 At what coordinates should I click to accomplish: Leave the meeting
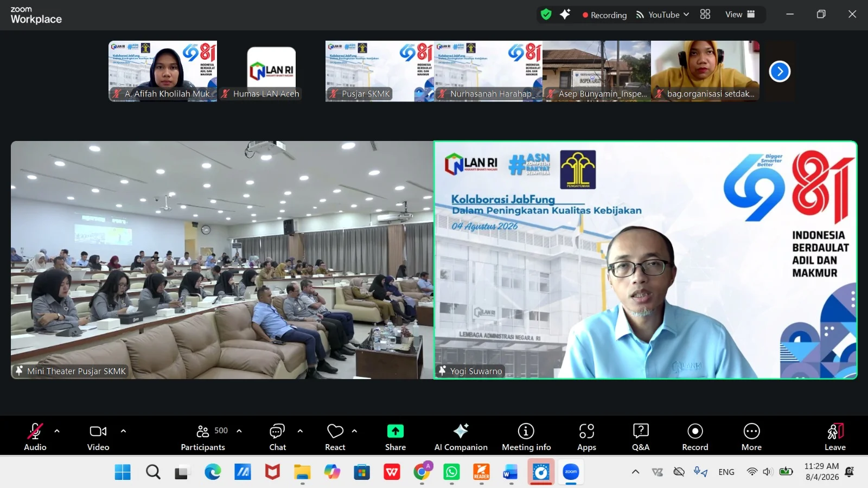click(x=835, y=437)
